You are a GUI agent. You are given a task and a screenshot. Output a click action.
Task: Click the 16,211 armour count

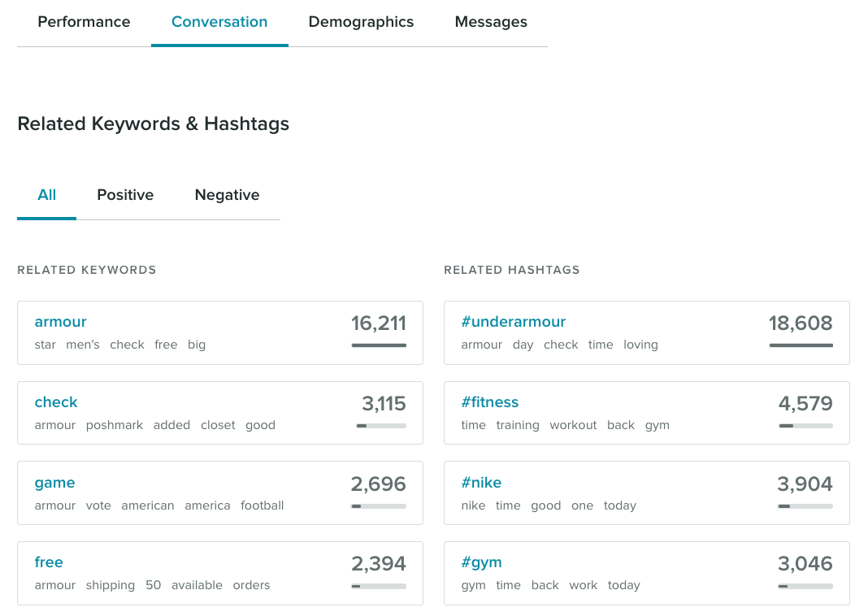click(x=379, y=323)
